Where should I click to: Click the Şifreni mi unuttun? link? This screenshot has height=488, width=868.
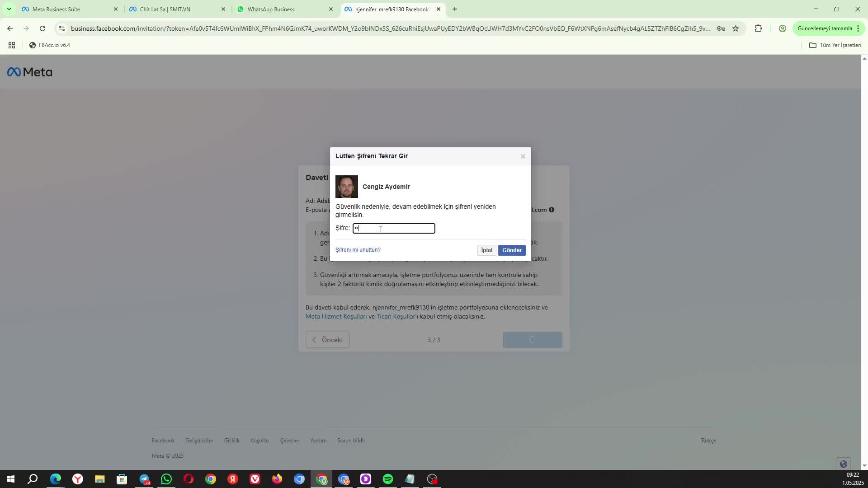tap(358, 250)
